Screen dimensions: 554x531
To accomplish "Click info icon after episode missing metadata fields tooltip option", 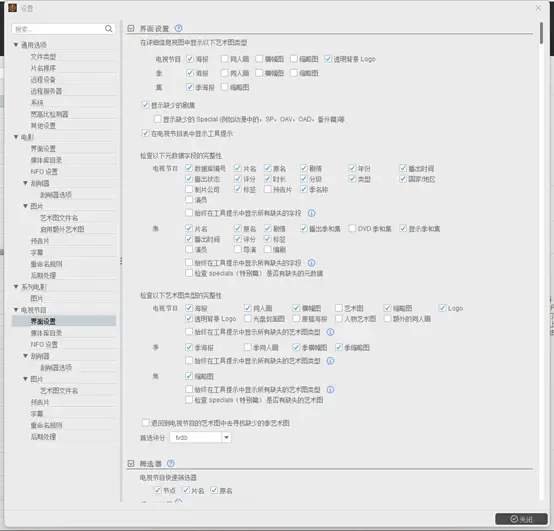I will pyautogui.click(x=311, y=263).
